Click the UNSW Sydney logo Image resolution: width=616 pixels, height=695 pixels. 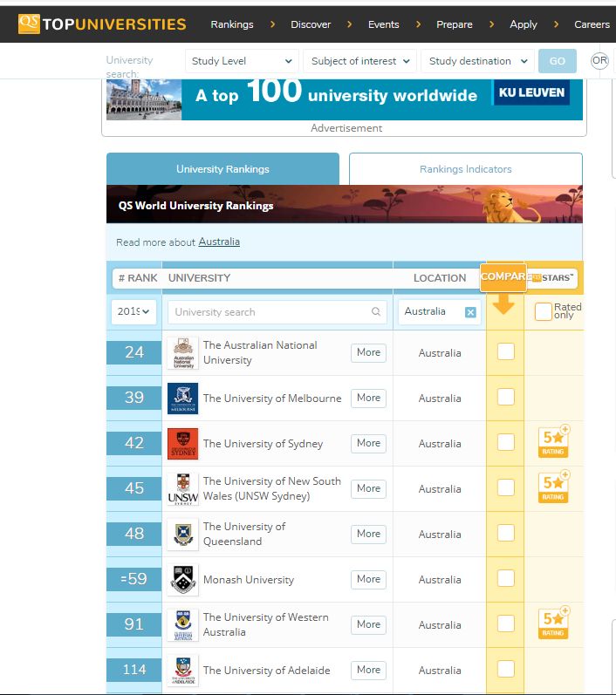click(x=183, y=488)
